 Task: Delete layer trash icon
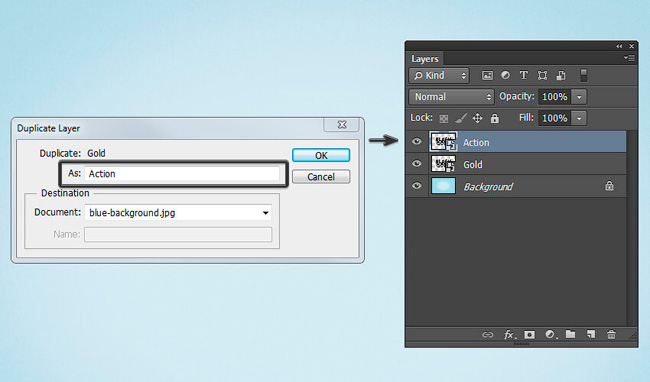pyautogui.click(x=611, y=334)
